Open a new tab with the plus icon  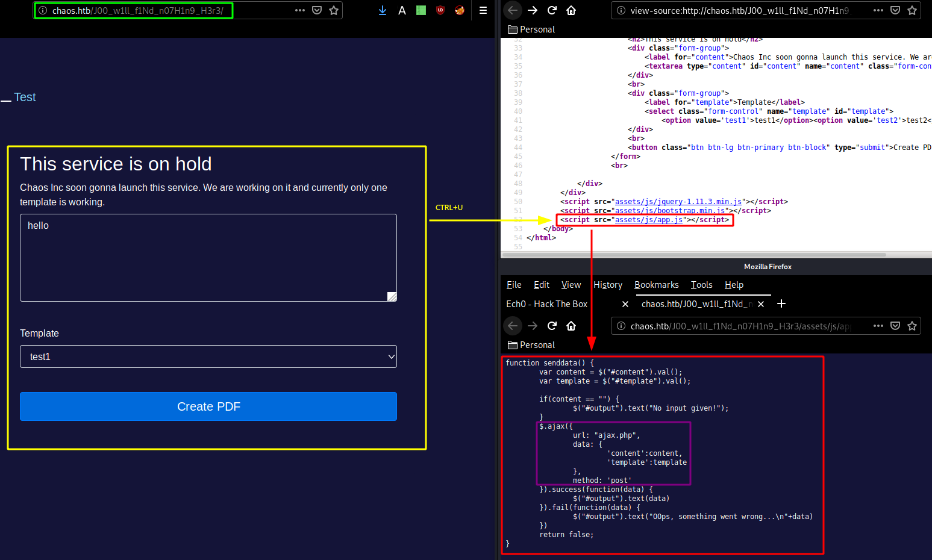781,304
